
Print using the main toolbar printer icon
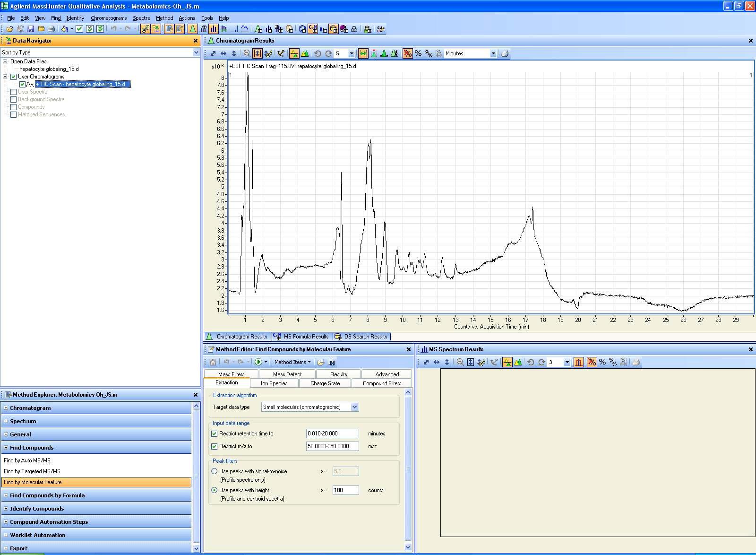click(51, 29)
